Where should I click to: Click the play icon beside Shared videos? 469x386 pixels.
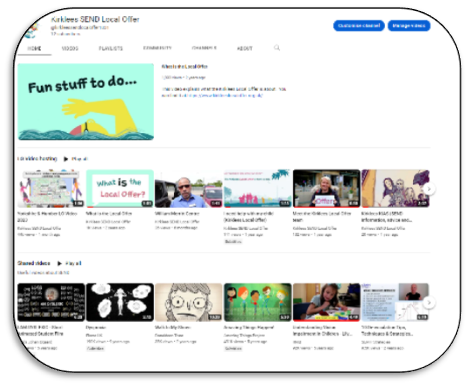coord(60,263)
